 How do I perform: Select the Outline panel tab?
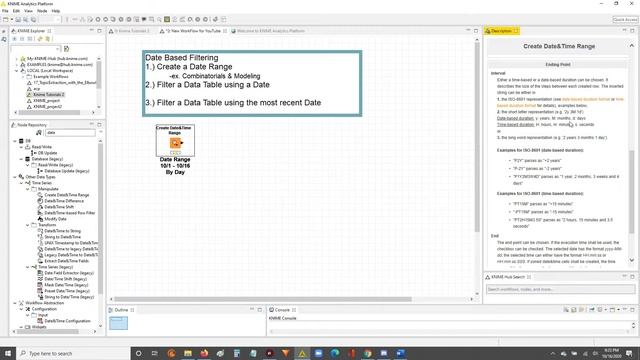pos(121,310)
